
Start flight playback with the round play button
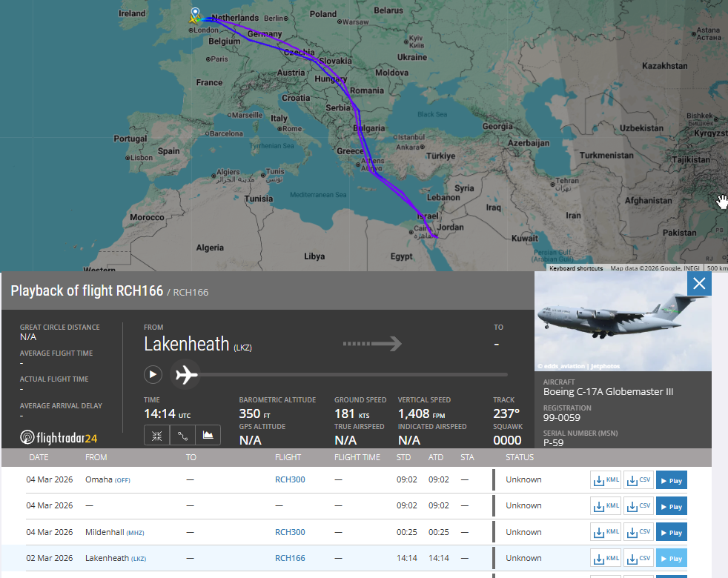153,374
